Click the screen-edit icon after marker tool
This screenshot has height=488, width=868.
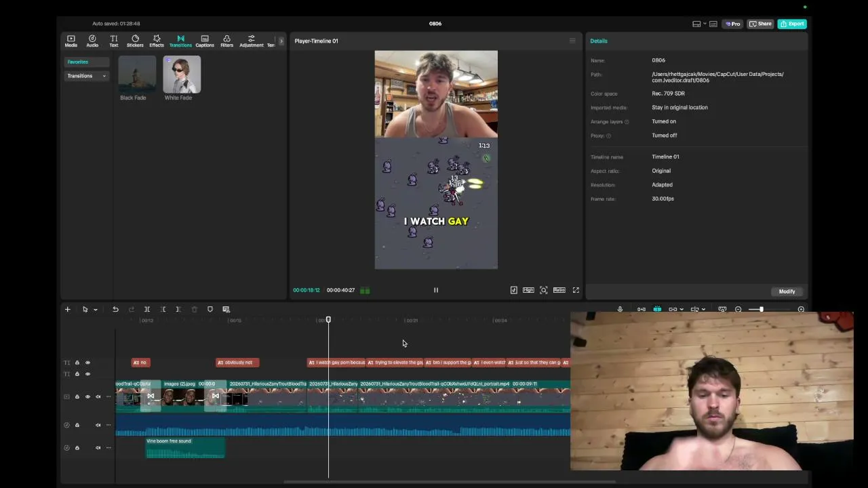(226, 309)
